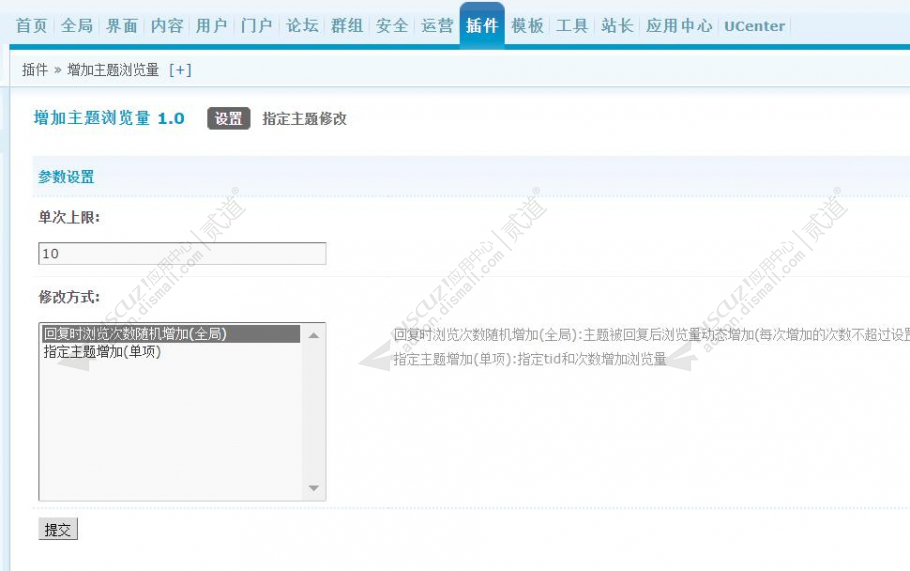This screenshot has height=571, width=910.
Task: Open the 运营 menu tab
Action: (437, 26)
